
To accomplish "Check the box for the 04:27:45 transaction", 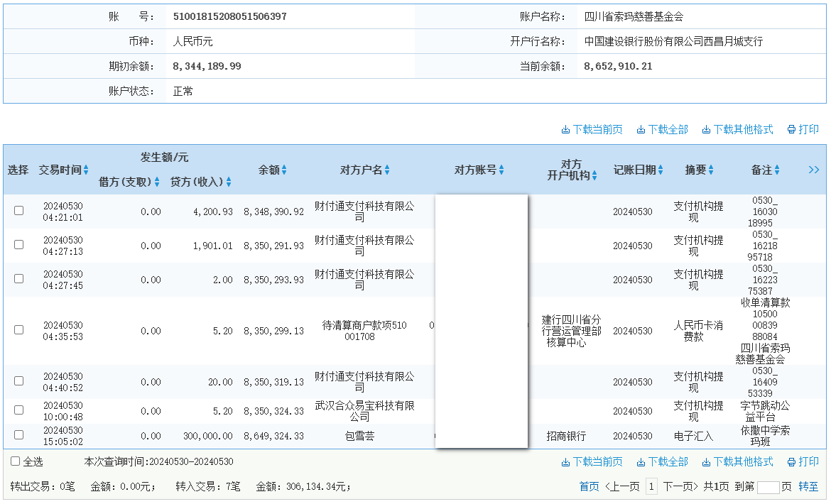I will (18, 278).
